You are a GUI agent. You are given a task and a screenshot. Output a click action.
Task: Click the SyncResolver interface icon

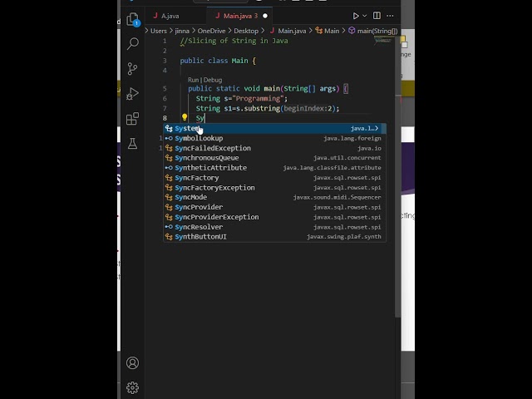(169, 227)
